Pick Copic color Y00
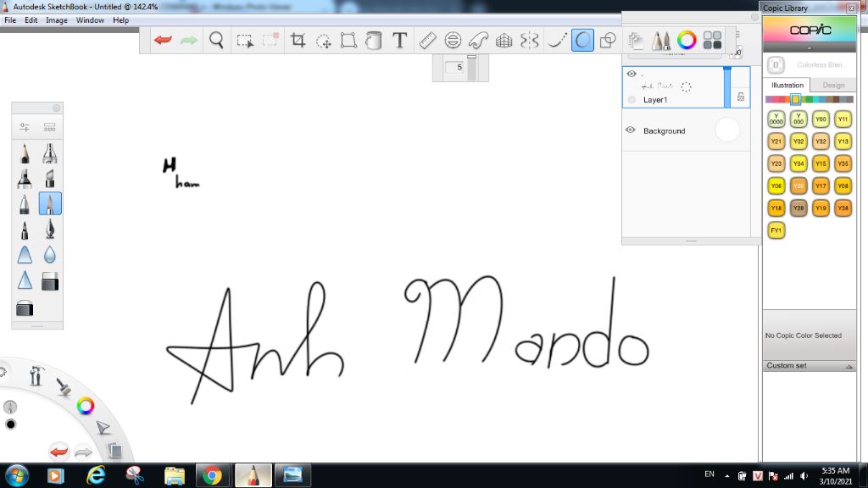This screenshot has height=488, width=868. [821, 119]
